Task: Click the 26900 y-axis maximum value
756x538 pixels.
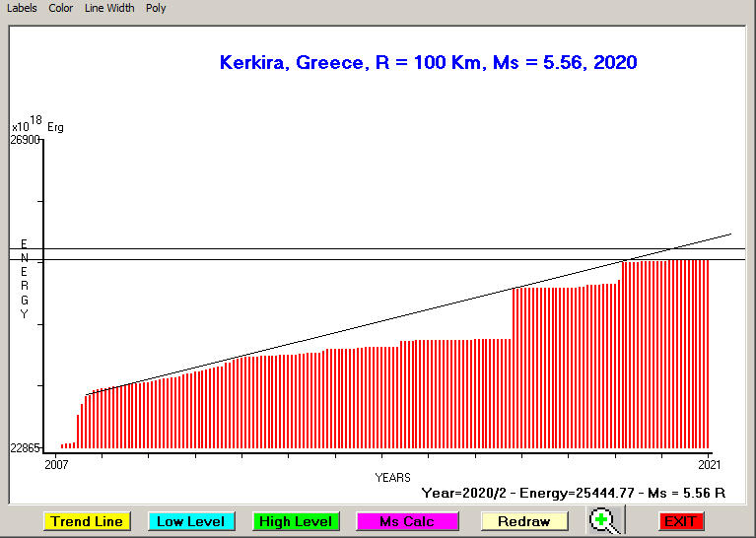Action: [x=25, y=140]
